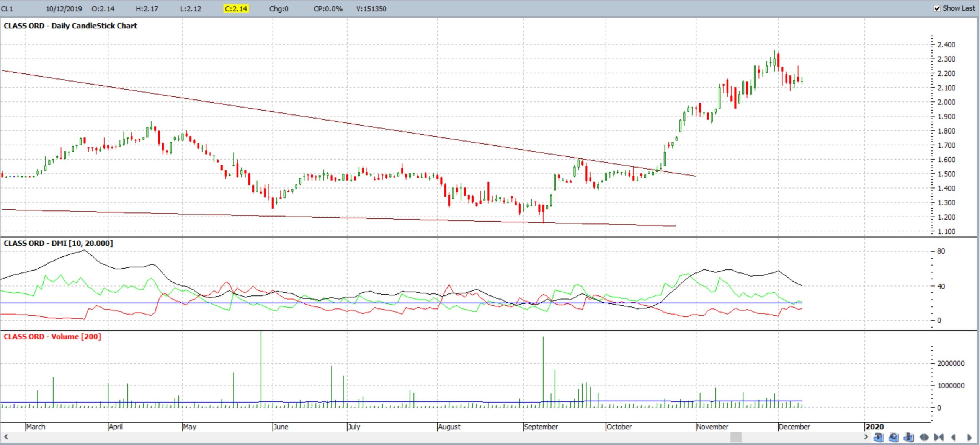Click the high price H:2.17
The image size is (980, 445).
(147, 8)
